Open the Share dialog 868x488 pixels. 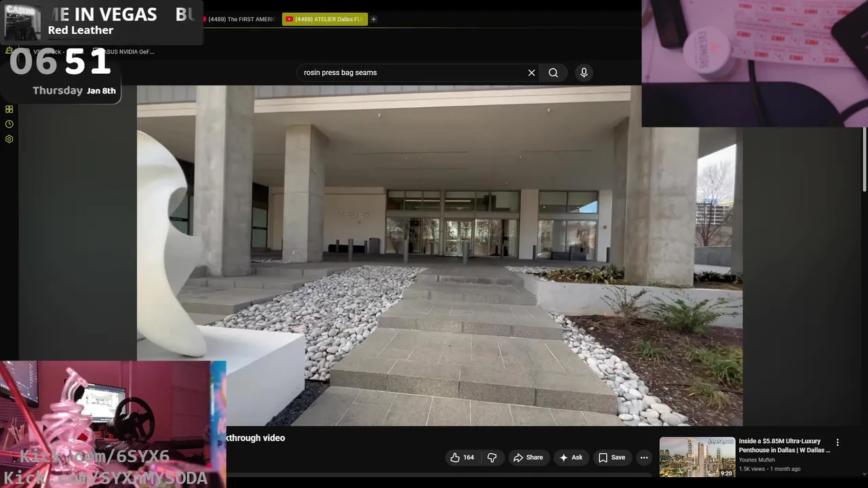[528, 457]
